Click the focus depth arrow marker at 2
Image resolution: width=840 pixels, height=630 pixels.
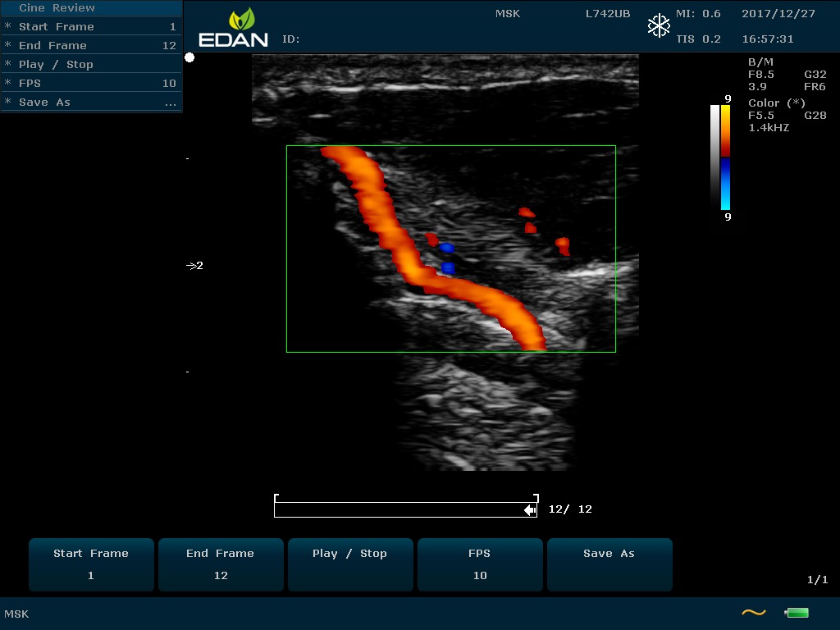[x=192, y=266]
